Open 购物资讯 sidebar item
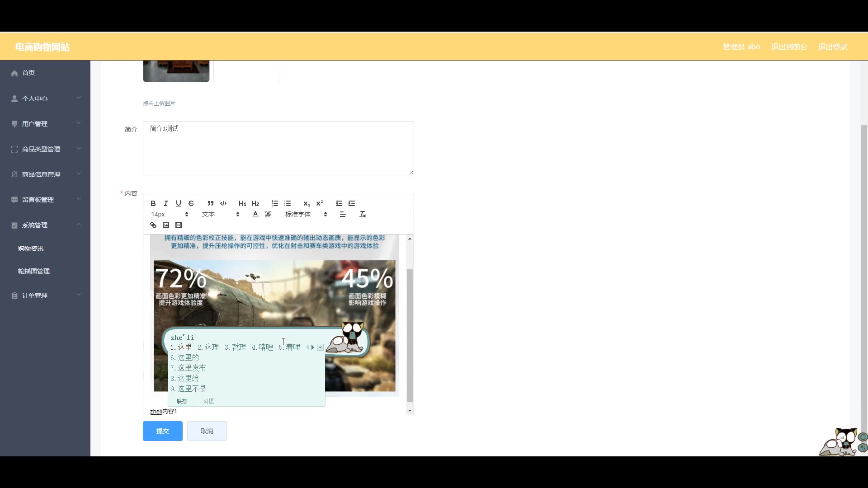This screenshot has width=868, height=488. [31, 249]
